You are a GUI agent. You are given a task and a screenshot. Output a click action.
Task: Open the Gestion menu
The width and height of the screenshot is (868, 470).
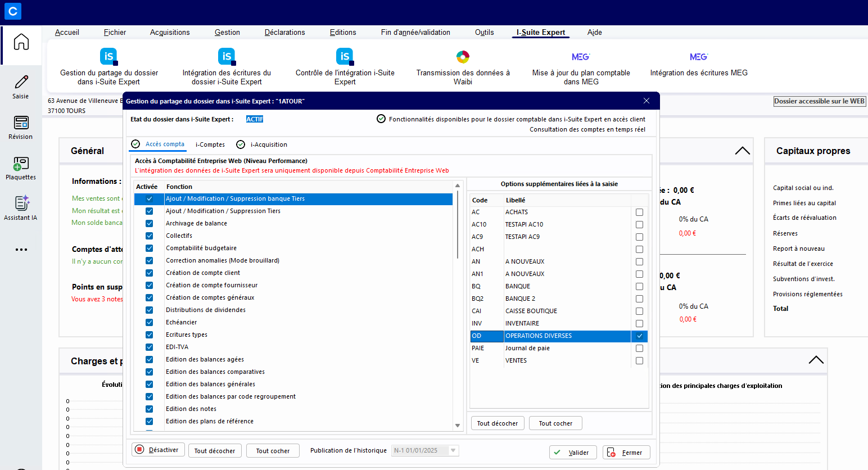(227, 33)
